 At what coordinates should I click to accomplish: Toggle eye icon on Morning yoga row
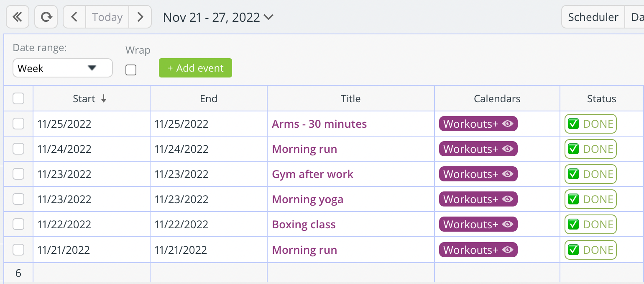tap(508, 199)
